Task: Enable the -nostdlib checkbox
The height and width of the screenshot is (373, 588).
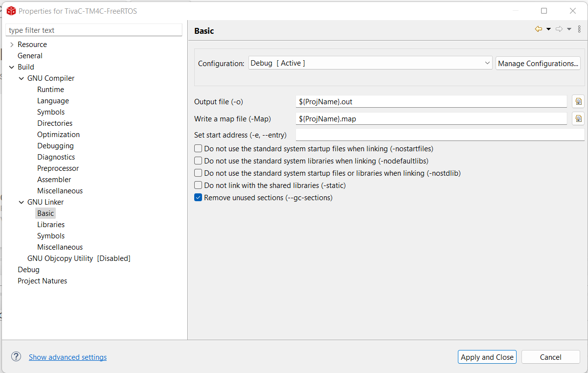Action: [x=198, y=173]
